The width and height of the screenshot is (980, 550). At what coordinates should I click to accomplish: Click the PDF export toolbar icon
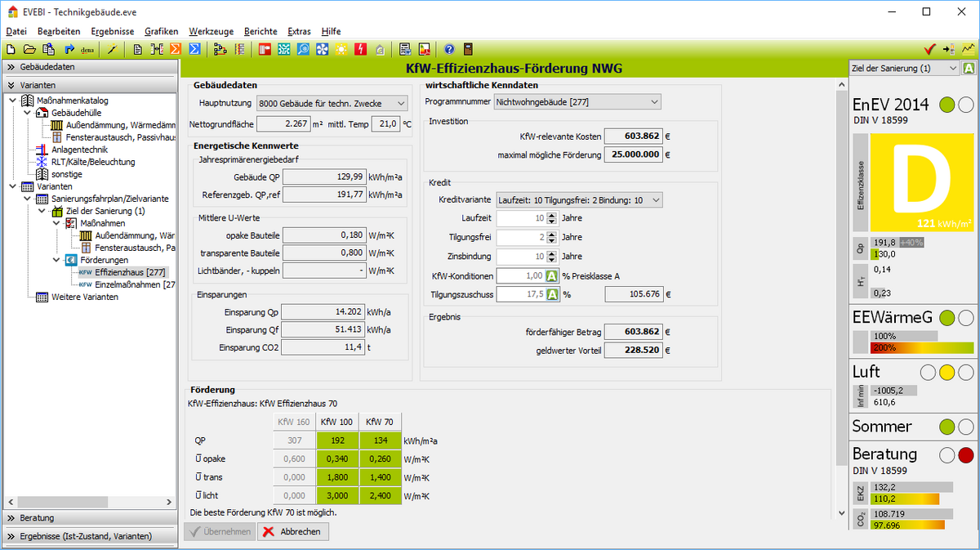tap(424, 49)
